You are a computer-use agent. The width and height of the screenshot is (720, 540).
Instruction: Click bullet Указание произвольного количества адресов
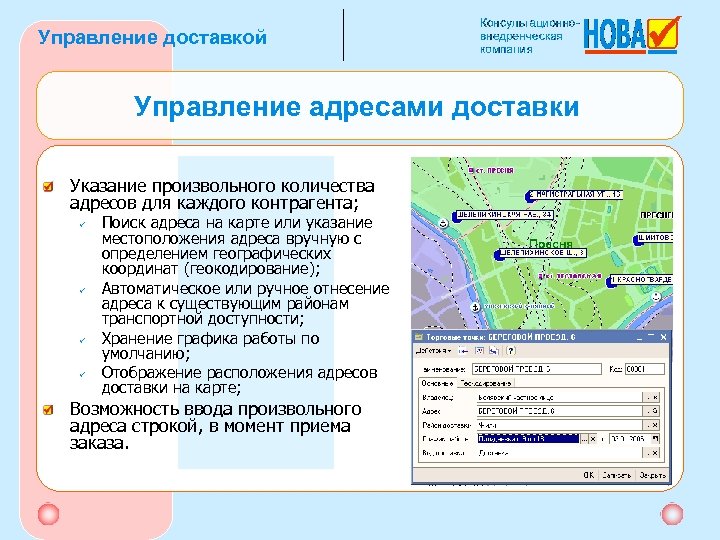(x=222, y=194)
